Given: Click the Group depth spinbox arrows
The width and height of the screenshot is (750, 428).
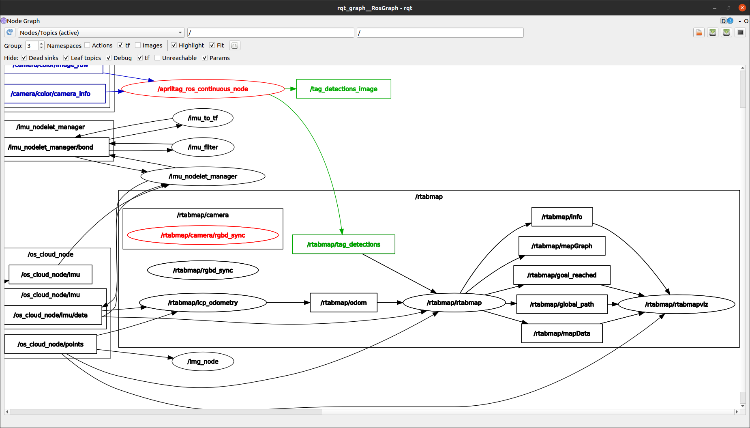Looking at the screenshot, I should (x=41, y=45).
